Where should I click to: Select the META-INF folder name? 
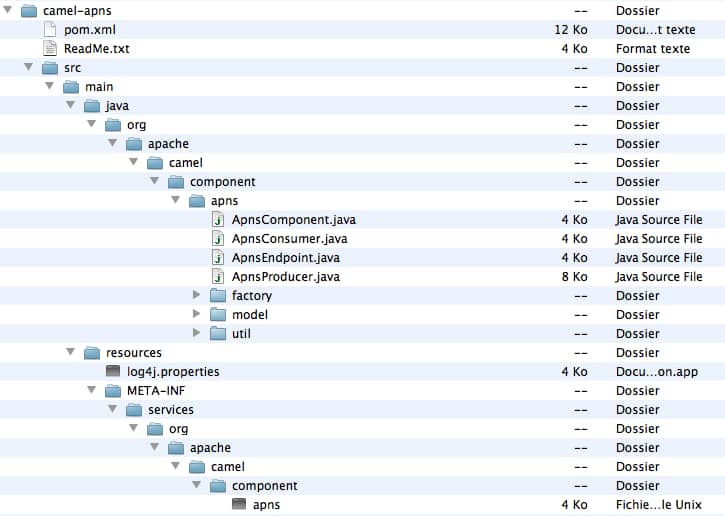point(156,391)
